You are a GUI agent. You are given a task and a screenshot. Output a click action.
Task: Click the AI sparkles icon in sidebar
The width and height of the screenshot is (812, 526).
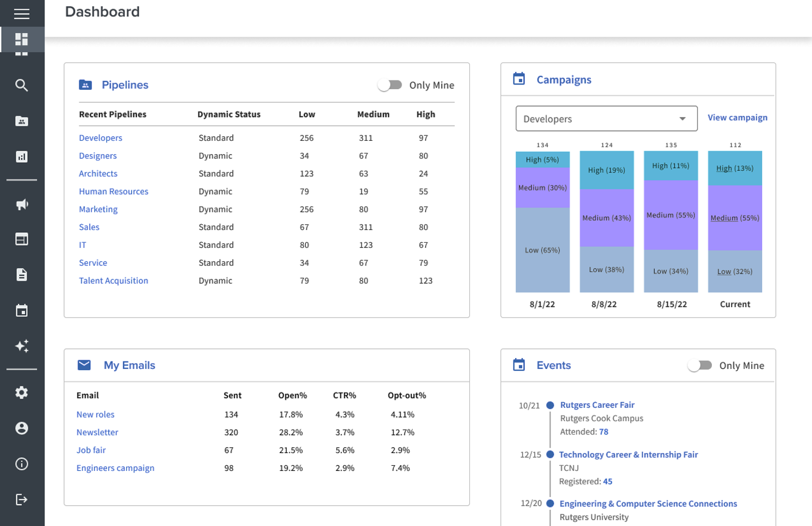pos(22,346)
